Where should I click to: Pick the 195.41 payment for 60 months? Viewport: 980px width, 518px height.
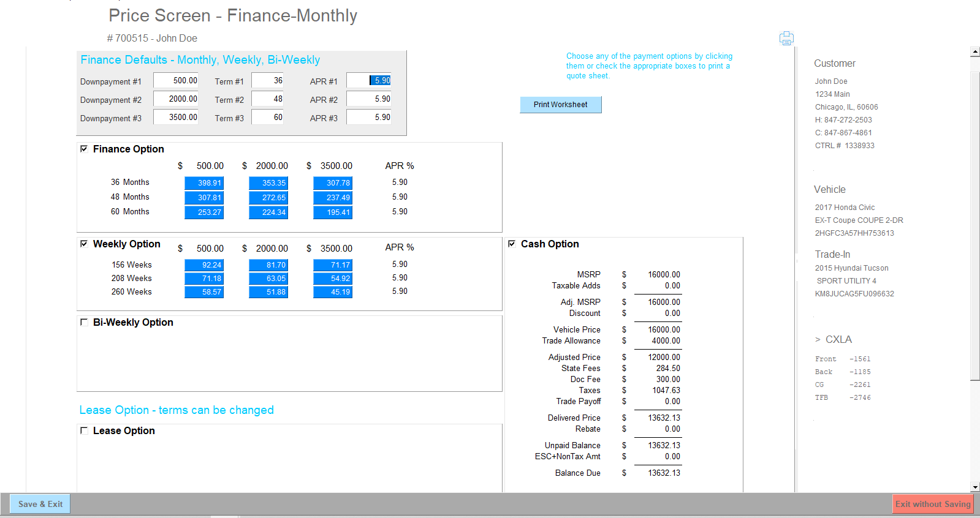[x=333, y=212]
